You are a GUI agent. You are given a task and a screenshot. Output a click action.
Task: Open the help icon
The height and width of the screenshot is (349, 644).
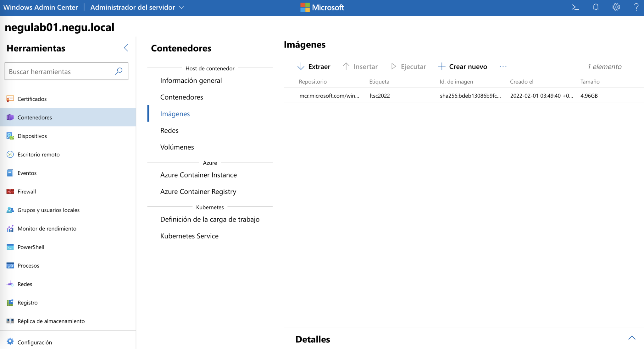coord(636,7)
